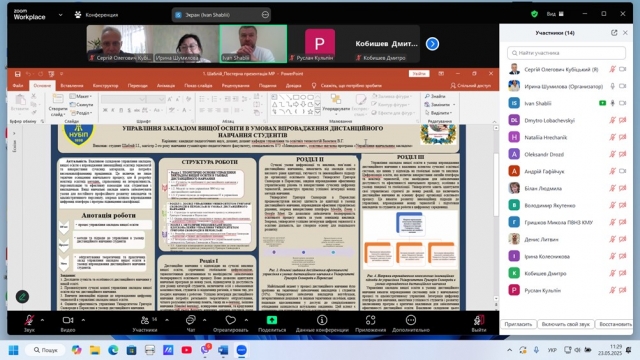Click Включить свой звук button
The width and height of the screenshot is (640, 360).
pos(565,324)
